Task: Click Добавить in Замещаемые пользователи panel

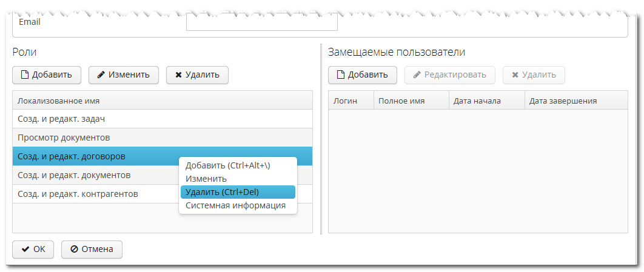Action: tap(362, 75)
